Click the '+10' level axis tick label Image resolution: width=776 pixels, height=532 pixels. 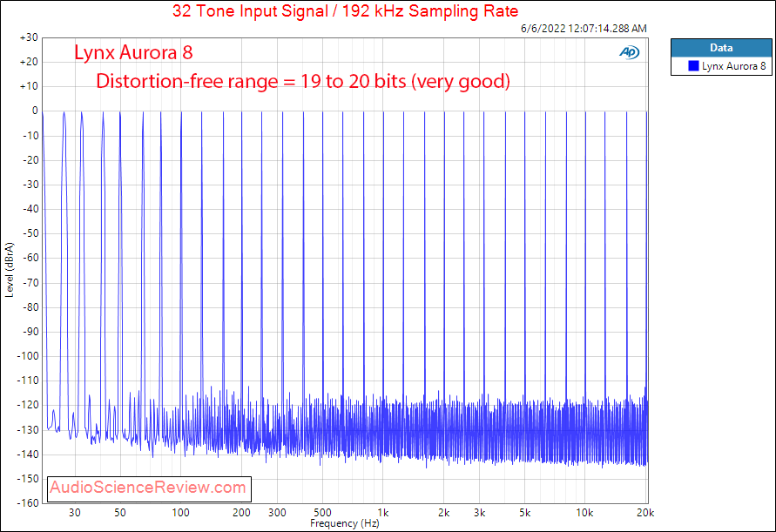(x=29, y=86)
